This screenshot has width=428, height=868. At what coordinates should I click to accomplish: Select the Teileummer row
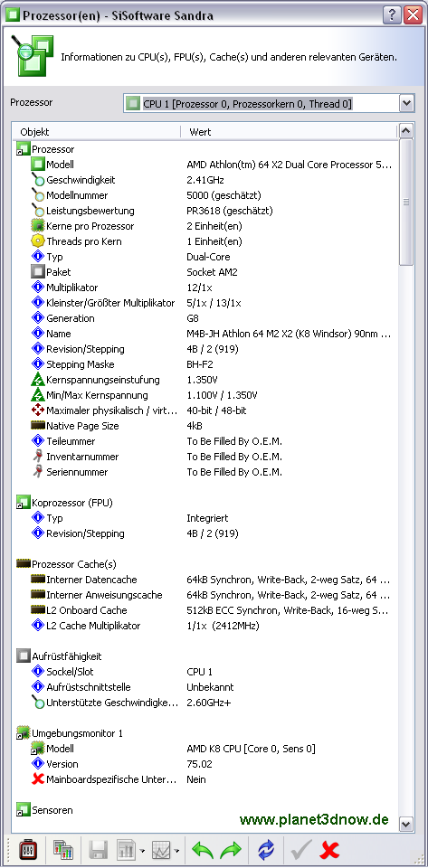pos(204,441)
